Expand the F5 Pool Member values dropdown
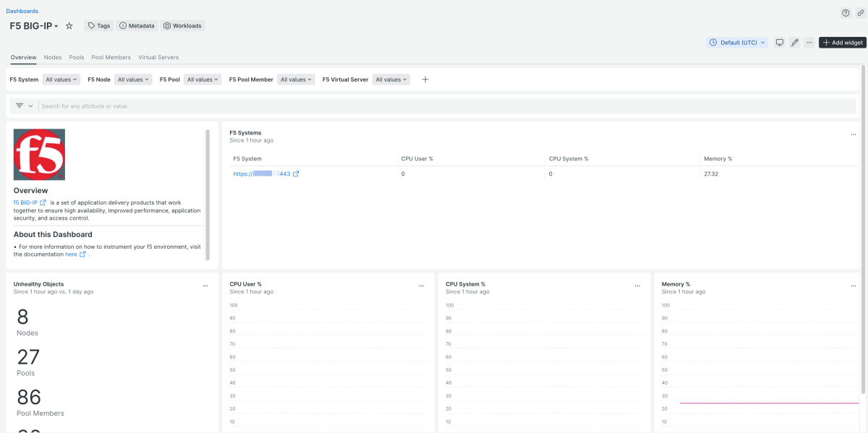Viewport: 868px width, 433px height. click(x=296, y=80)
